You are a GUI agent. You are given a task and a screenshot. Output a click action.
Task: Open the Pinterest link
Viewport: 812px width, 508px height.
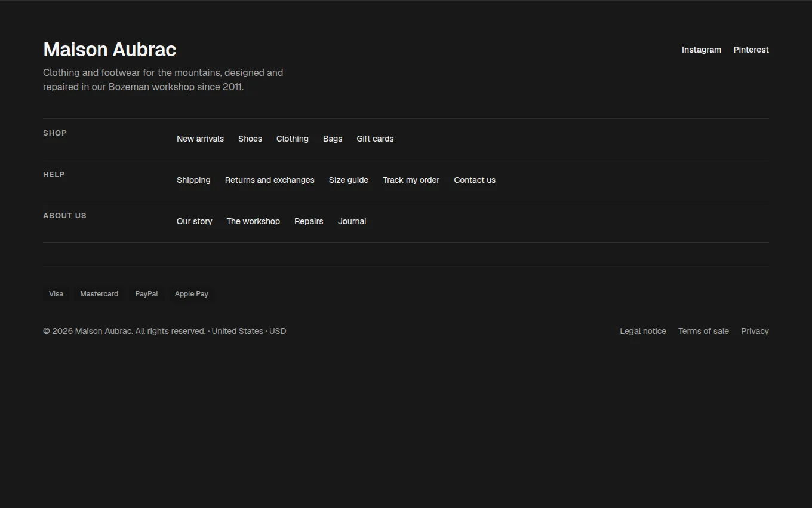[x=751, y=50]
